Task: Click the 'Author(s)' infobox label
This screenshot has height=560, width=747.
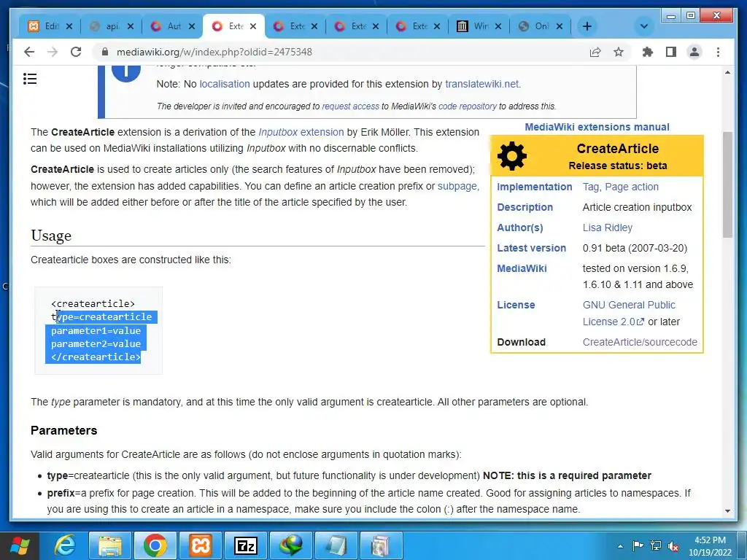Action: (x=519, y=227)
